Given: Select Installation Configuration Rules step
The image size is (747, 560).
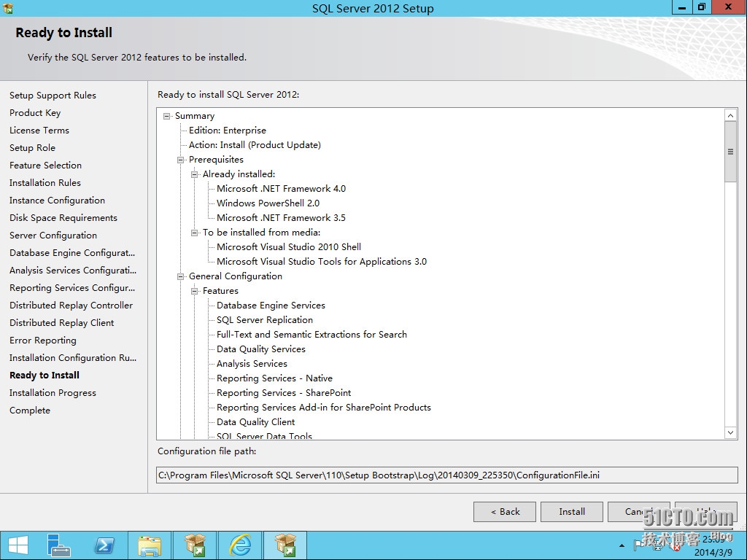Looking at the screenshot, I should pos(73,358).
